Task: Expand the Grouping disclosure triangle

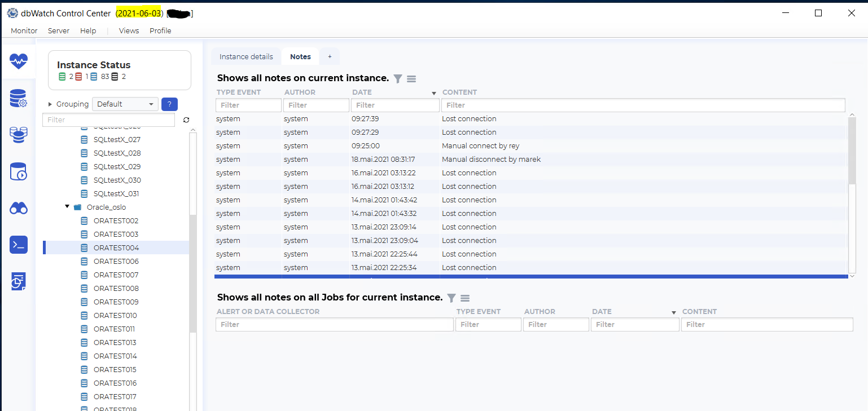Action: click(50, 104)
